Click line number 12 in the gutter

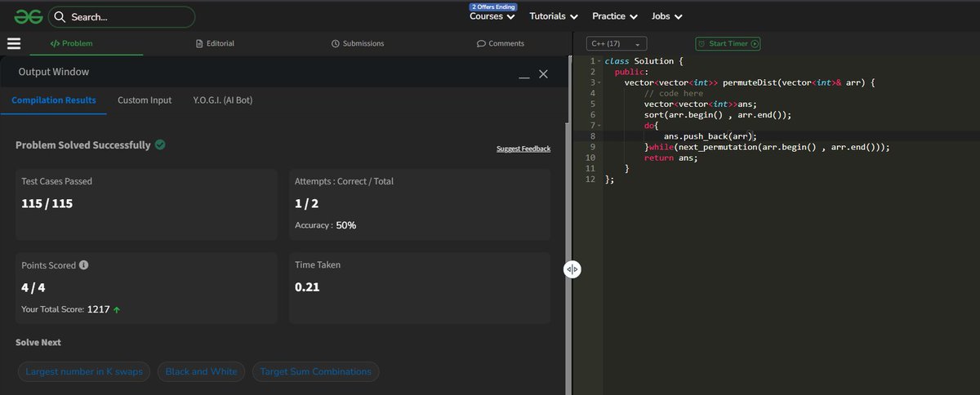click(x=590, y=179)
